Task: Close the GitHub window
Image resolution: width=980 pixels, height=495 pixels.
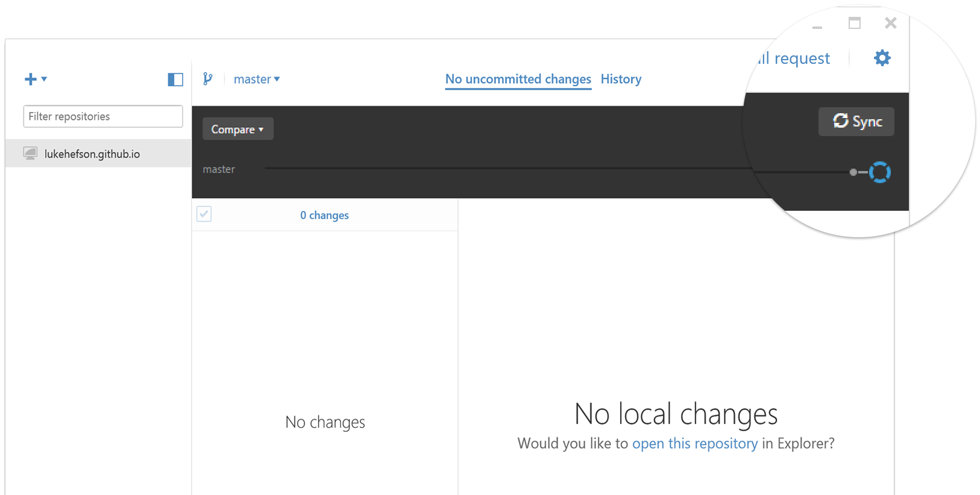Action: click(891, 23)
